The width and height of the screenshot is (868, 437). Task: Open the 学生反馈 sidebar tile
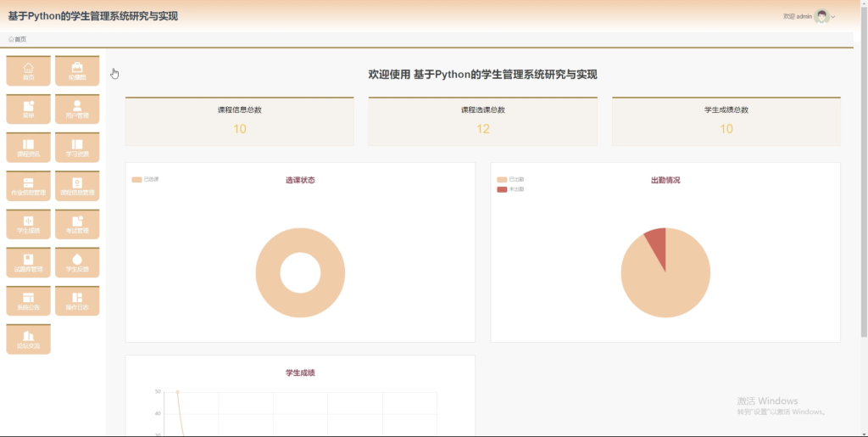[x=77, y=262]
